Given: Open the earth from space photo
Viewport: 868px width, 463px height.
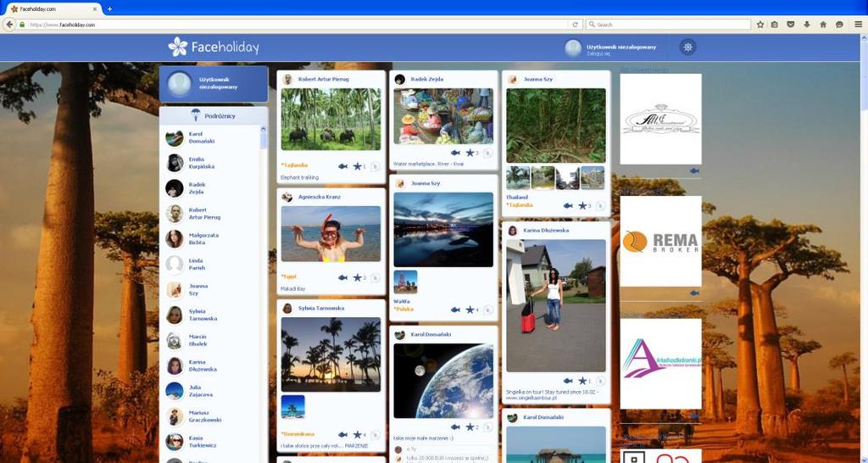Looking at the screenshot, I should pos(442,381).
